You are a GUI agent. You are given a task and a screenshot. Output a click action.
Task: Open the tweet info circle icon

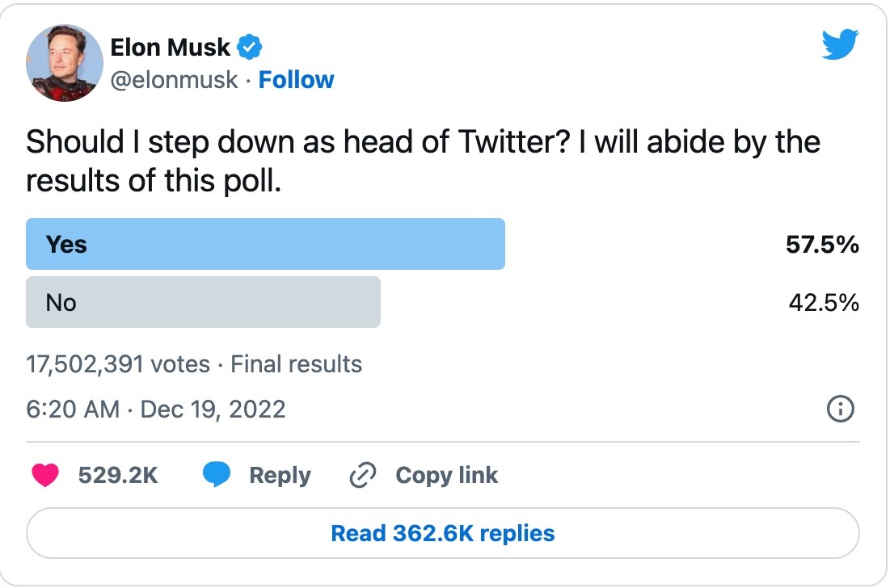click(x=841, y=409)
